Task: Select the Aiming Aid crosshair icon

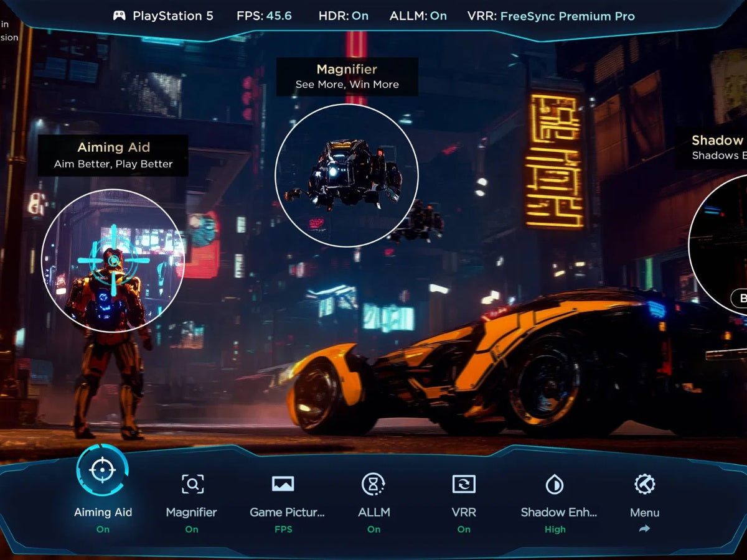Action: [x=103, y=470]
